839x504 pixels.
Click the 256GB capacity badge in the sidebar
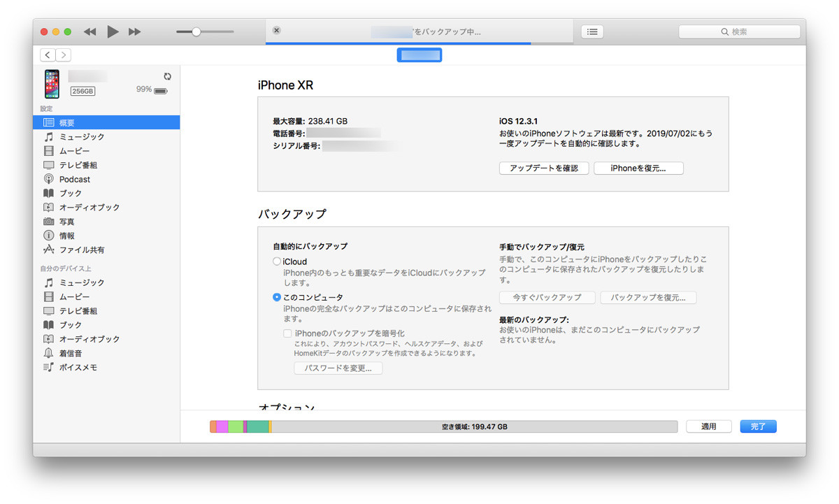tap(83, 91)
